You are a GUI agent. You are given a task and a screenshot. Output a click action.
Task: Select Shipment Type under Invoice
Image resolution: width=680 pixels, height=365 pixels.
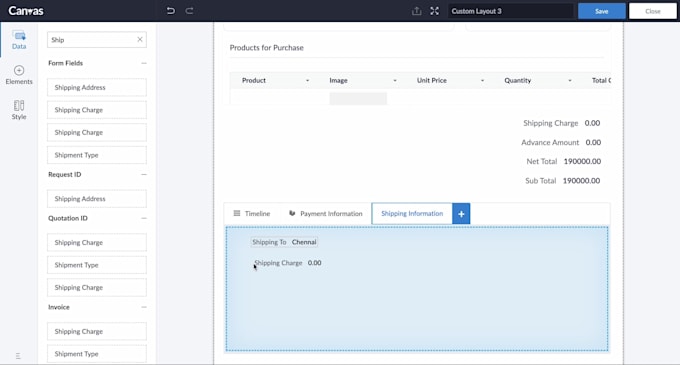[x=97, y=354]
